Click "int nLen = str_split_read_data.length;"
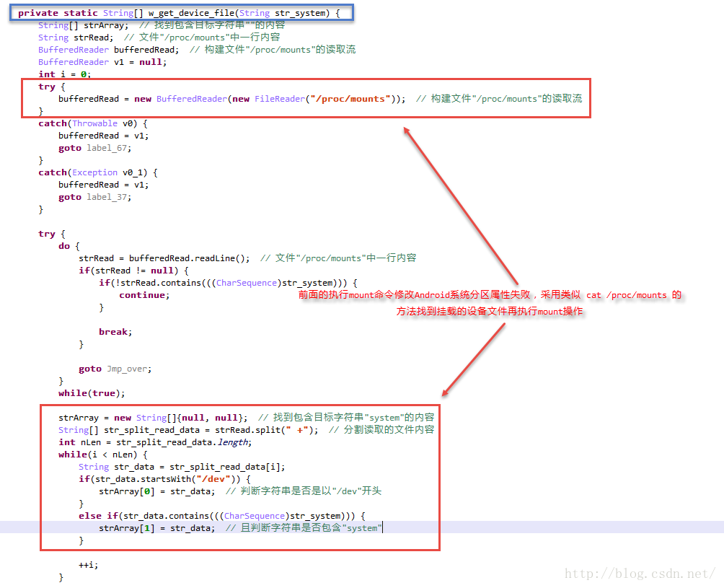724x588 pixels. (155, 442)
